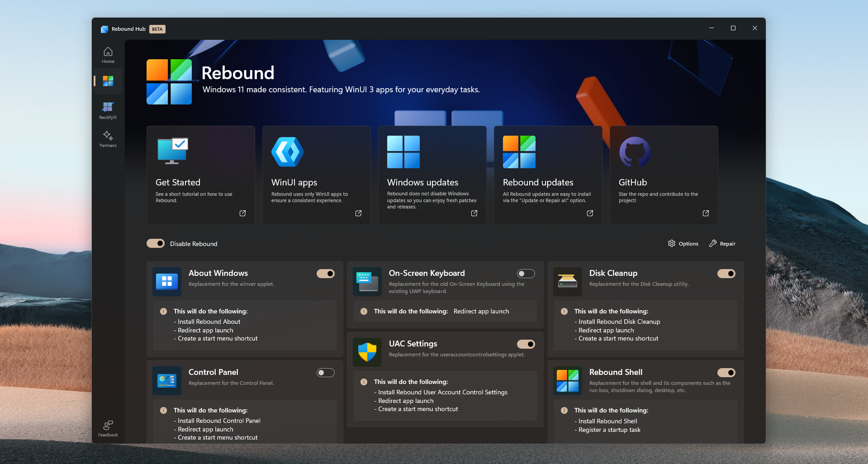This screenshot has width=868, height=464.
Task: Click info icon in Disk Cleanup details
Action: click(x=564, y=311)
